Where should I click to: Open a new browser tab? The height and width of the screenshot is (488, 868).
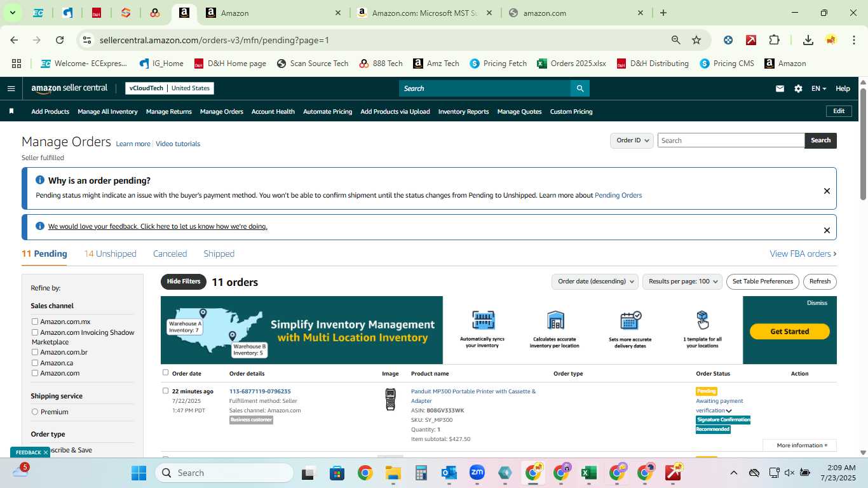[663, 13]
